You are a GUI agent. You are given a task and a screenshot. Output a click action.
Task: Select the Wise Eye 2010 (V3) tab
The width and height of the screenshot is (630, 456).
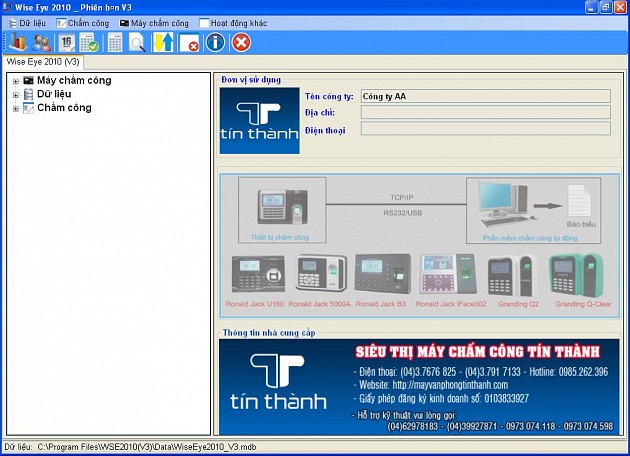click(43, 62)
